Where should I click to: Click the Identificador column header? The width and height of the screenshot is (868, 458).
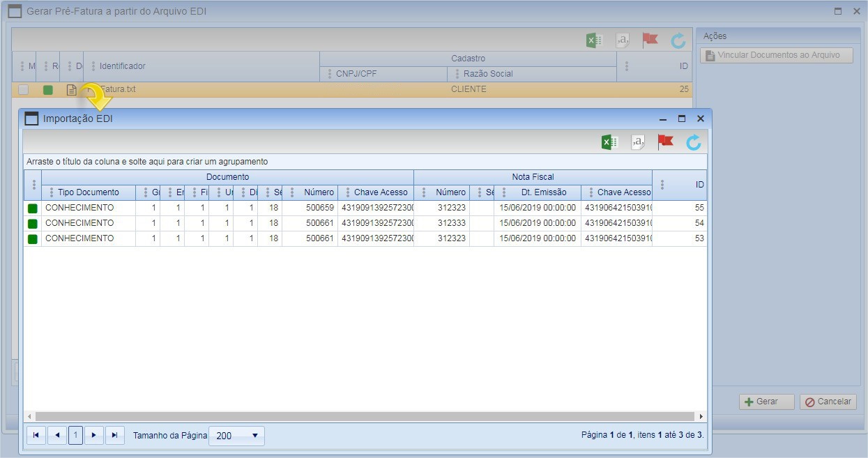tap(122, 66)
